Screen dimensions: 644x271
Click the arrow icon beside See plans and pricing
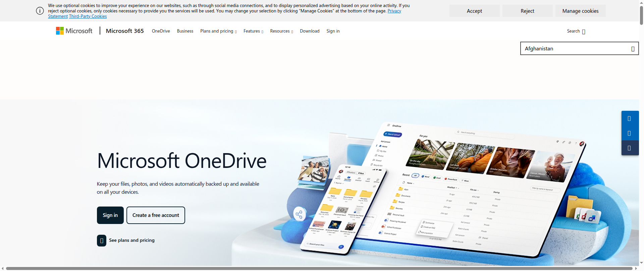(102, 240)
